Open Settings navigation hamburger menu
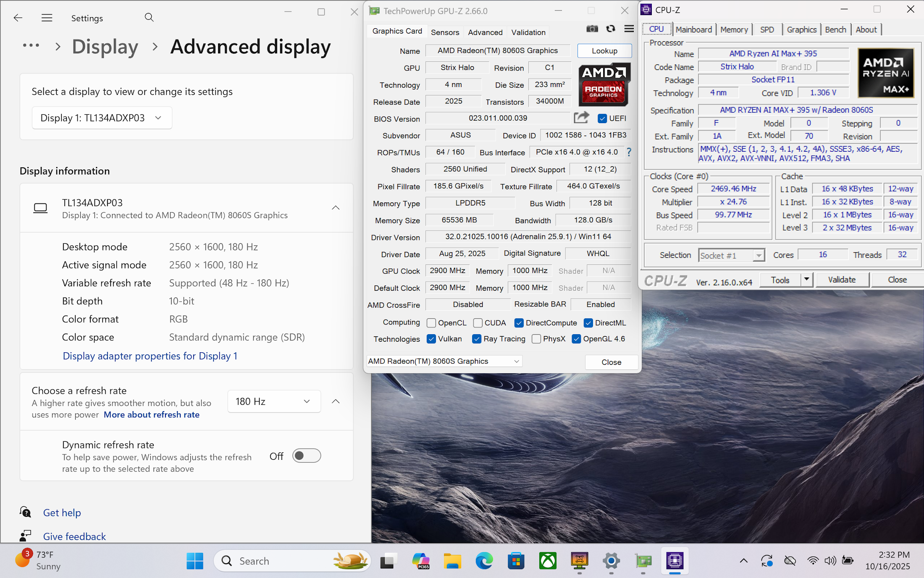 47,18
